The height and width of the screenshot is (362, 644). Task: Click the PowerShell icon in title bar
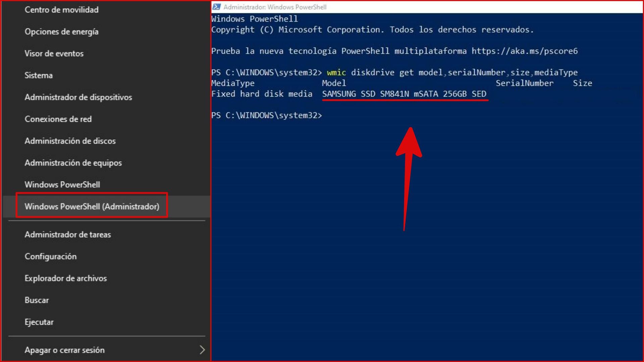(217, 7)
